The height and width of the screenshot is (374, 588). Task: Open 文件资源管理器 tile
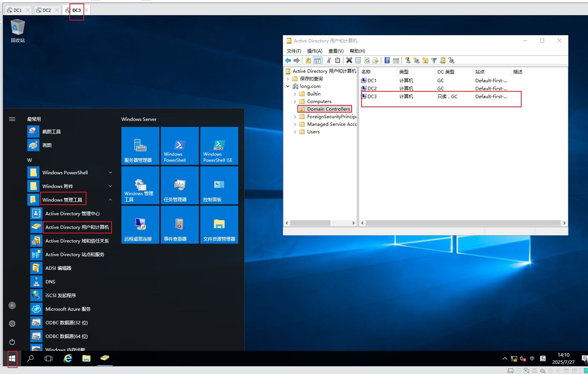coord(219,225)
